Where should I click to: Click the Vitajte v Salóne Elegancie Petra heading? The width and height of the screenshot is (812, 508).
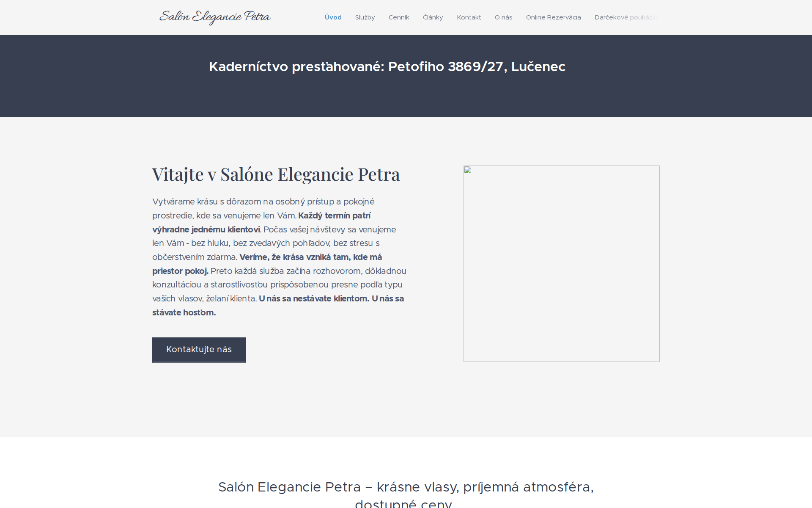pyautogui.click(x=276, y=174)
